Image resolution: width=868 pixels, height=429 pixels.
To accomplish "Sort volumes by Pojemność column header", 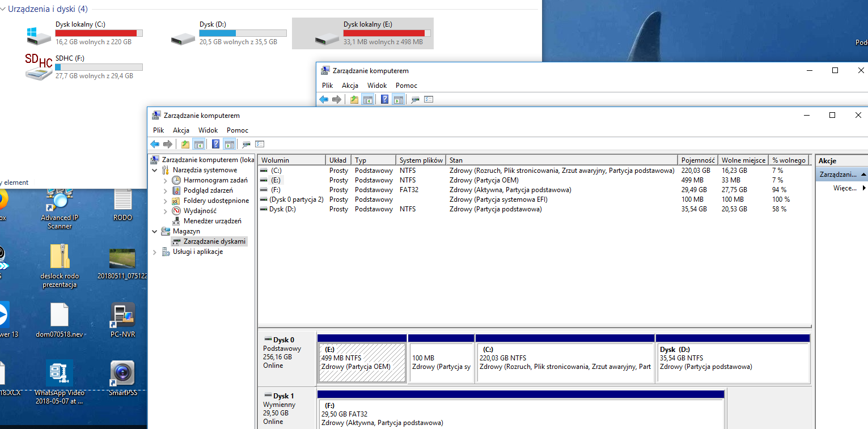I will coord(697,160).
